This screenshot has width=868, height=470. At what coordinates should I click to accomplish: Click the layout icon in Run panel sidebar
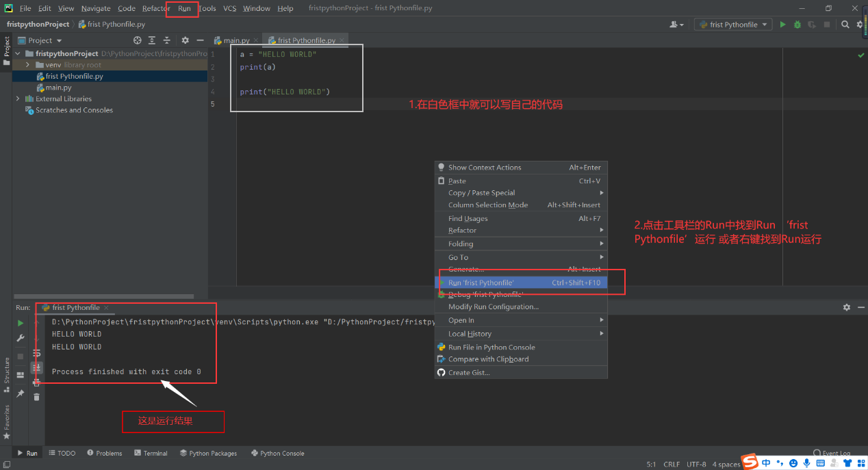(x=21, y=375)
